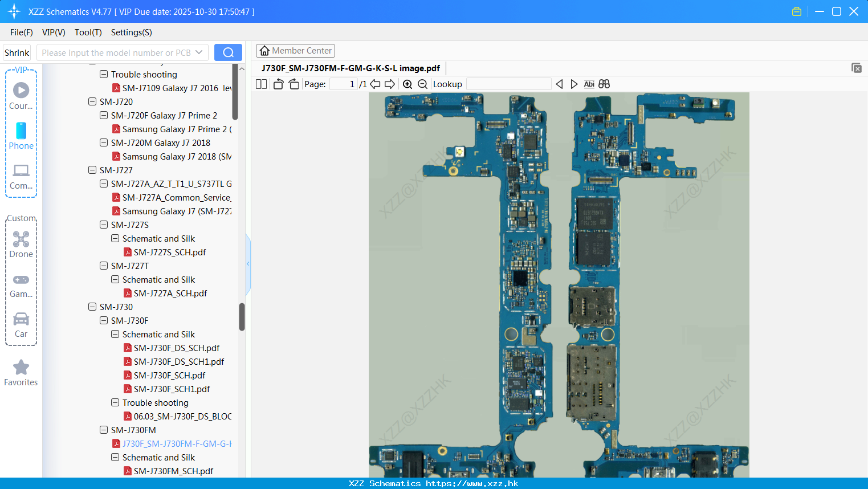Collapse the SM-J727 tree node
Screen dimensions: 868x489
click(x=92, y=170)
